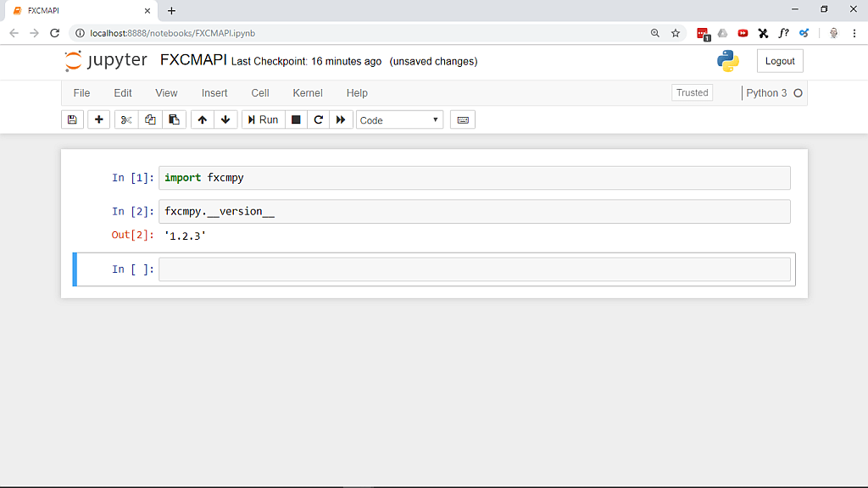Select the '1.2.3' output text
Image resolution: width=868 pixels, height=488 pixels.
[185, 236]
